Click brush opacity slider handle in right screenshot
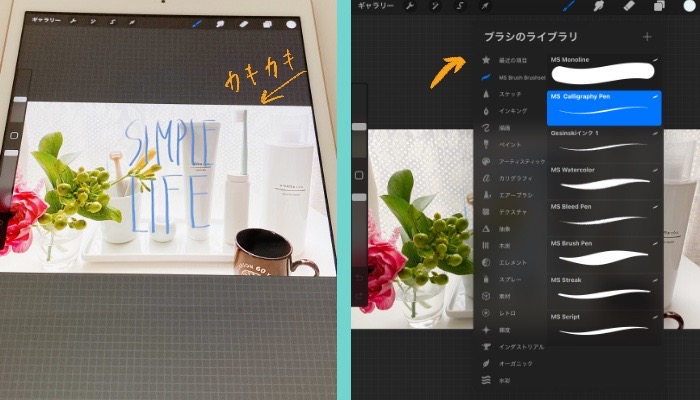This screenshot has height=400, width=700. click(359, 197)
